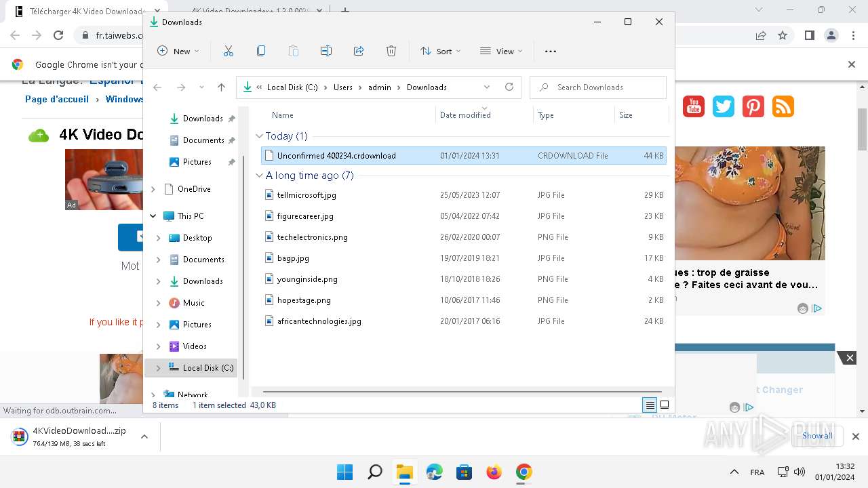Image resolution: width=868 pixels, height=488 pixels.
Task: Collapse This PC tree node
Action: [153, 216]
